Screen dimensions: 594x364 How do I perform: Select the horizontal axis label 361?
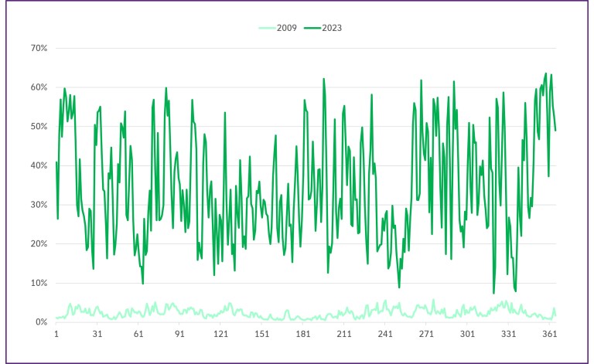(x=549, y=334)
